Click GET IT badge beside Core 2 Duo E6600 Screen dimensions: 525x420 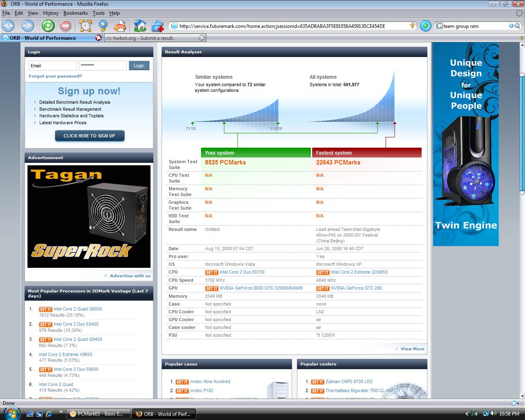[46, 370]
